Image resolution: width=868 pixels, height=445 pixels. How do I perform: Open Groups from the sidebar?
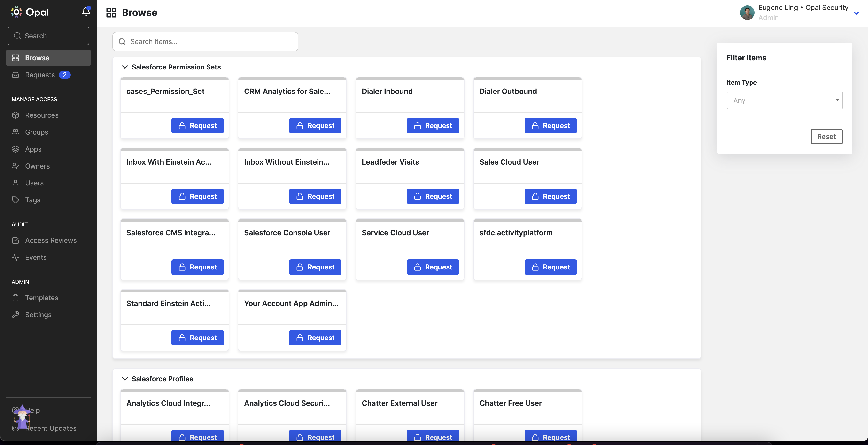pos(36,132)
